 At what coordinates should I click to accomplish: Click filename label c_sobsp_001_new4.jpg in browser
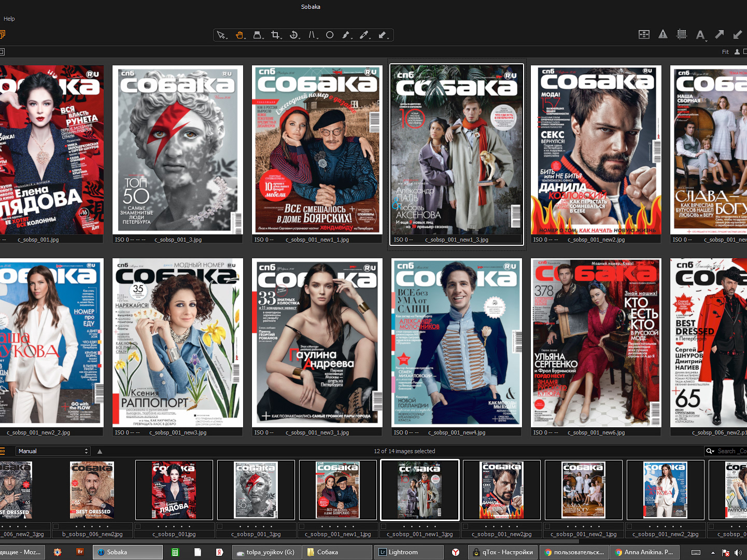click(457, 432)
